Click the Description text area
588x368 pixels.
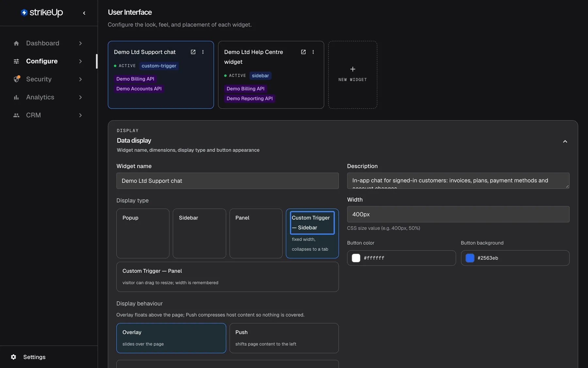click(458, 181)
